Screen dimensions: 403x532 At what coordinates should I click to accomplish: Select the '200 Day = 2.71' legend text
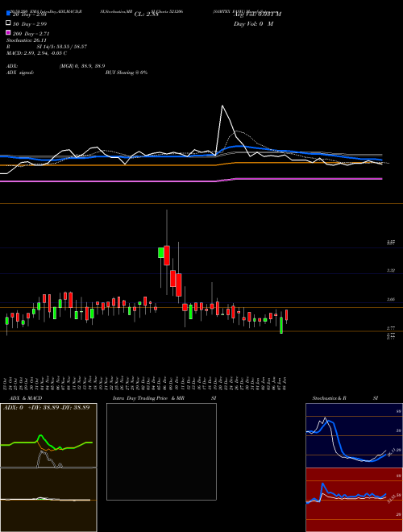[31, 34]
